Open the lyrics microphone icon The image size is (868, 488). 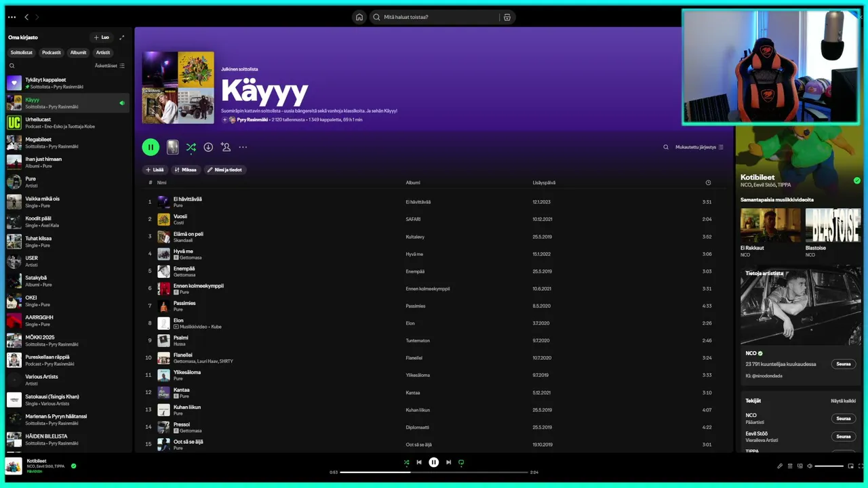click(780, 466)
